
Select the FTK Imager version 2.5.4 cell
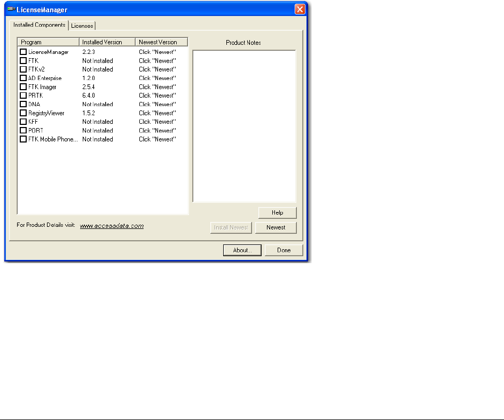pos(89,87)
